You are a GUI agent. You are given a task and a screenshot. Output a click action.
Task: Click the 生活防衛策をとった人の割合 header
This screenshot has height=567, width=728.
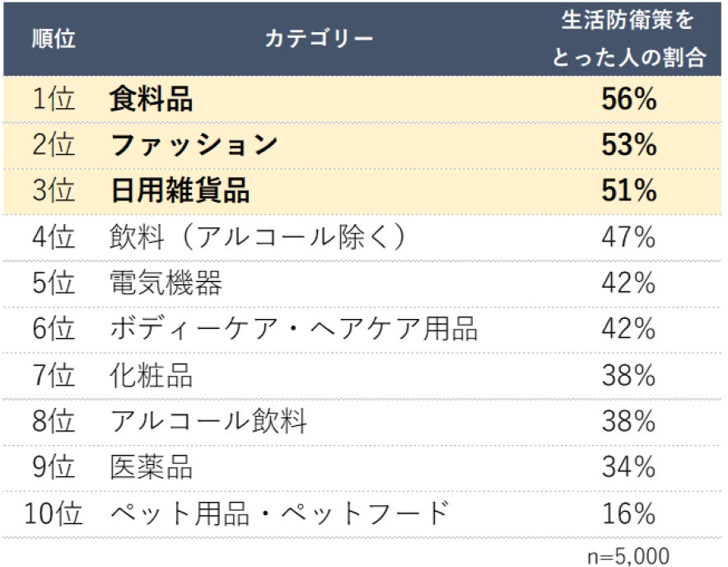click(628, 39)
